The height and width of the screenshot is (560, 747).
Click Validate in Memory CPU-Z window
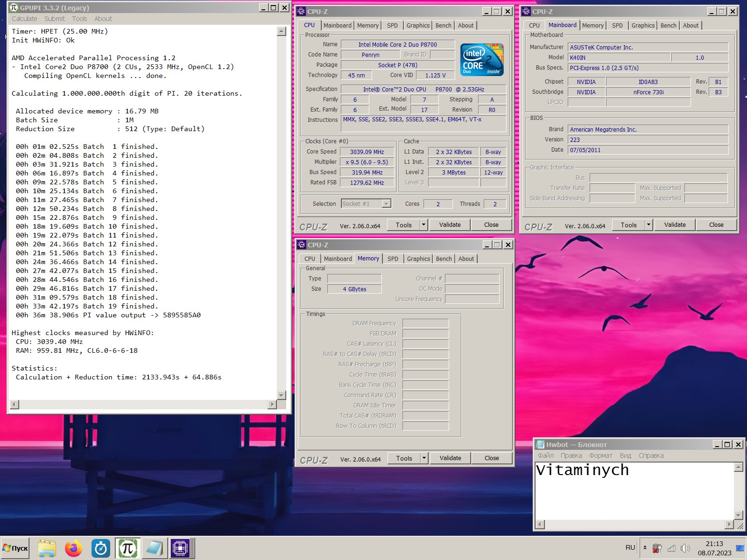[451, 458]
